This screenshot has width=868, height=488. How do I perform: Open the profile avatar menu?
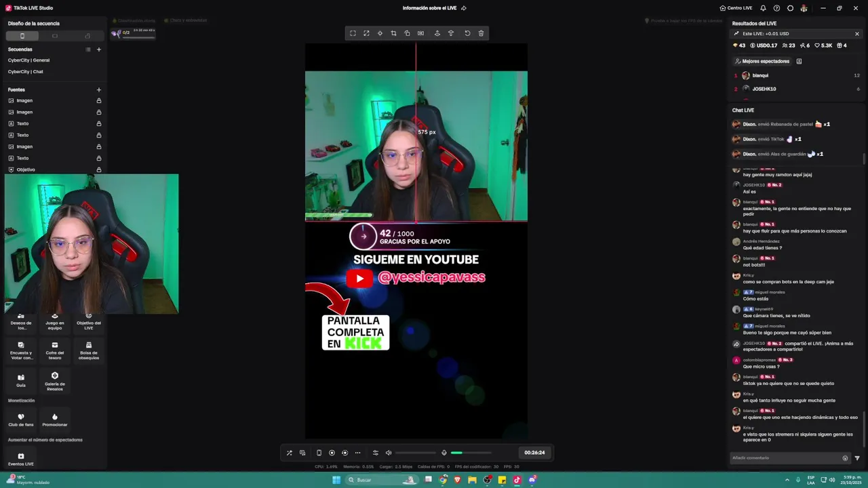(804, 8)
